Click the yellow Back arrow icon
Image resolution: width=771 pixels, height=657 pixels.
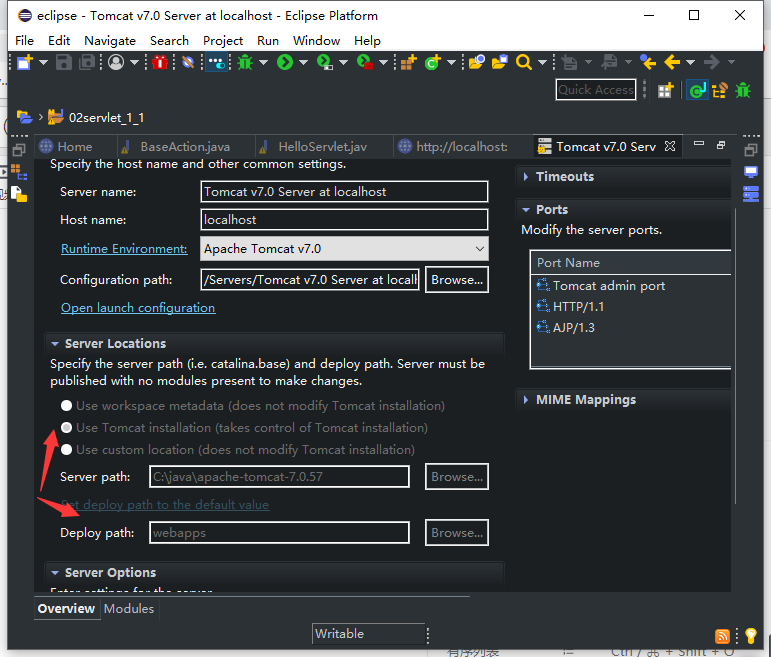pos(672,62)
